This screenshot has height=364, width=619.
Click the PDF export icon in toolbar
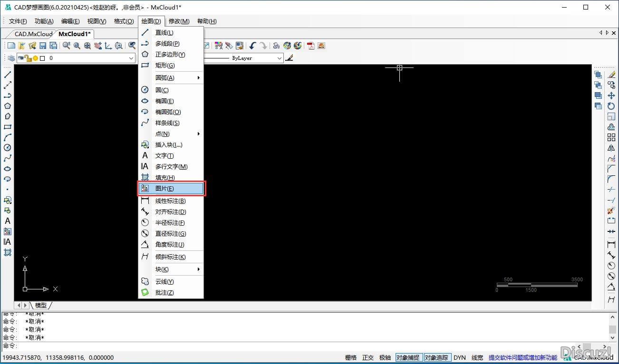(311, 46)
